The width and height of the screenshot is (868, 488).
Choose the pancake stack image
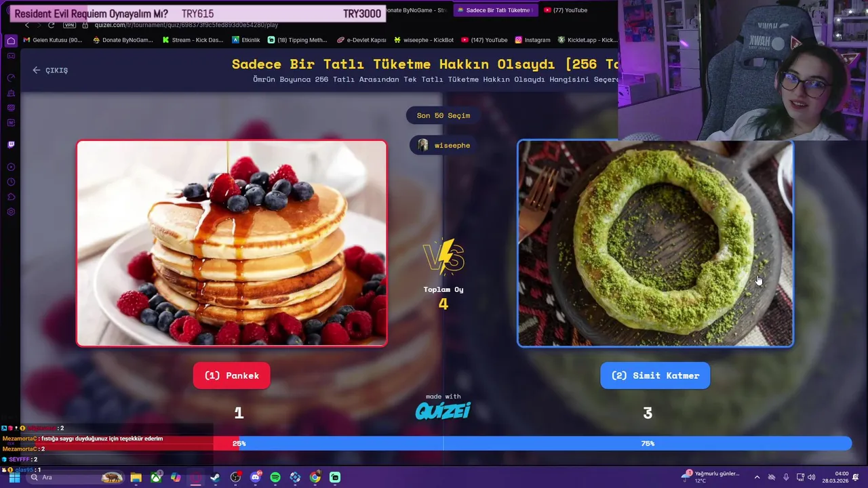coord(232,243)
